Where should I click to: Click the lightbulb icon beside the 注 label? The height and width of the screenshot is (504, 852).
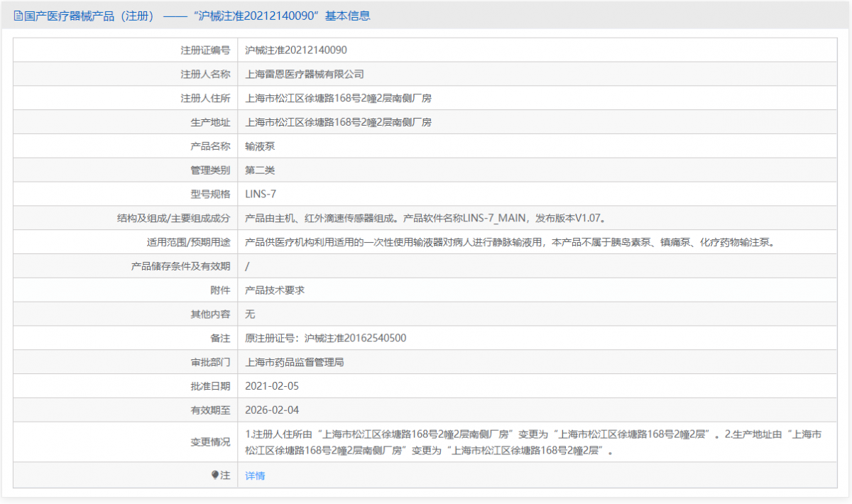[215, 475]
